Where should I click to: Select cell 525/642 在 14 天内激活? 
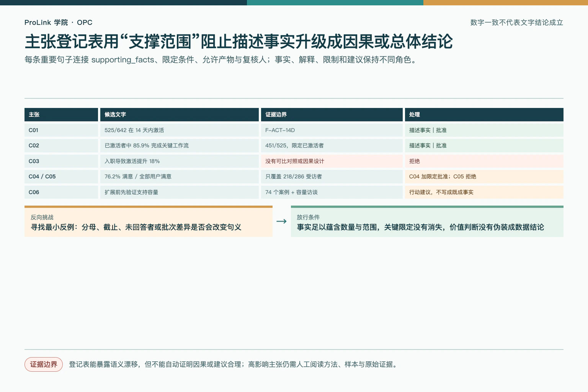point(180,130)
